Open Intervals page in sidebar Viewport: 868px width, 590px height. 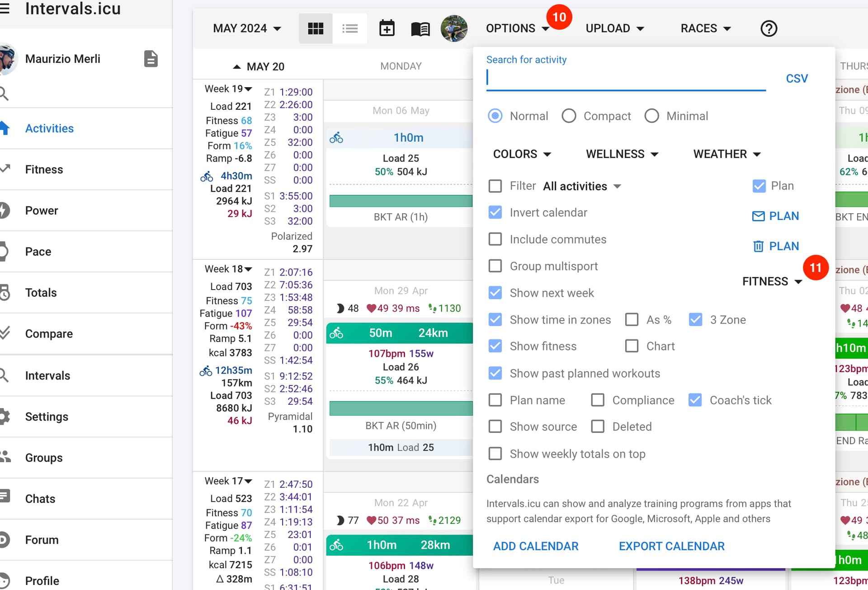tap(47, 376)
